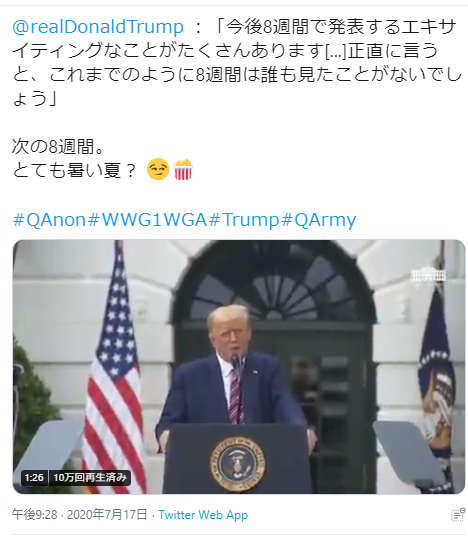
Task: Click the smirking face emoji
Action: [x=158, y=169]
